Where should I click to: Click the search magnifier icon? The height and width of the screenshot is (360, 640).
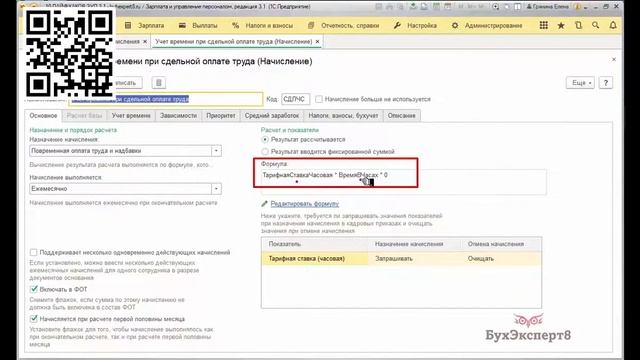(596, 25)
